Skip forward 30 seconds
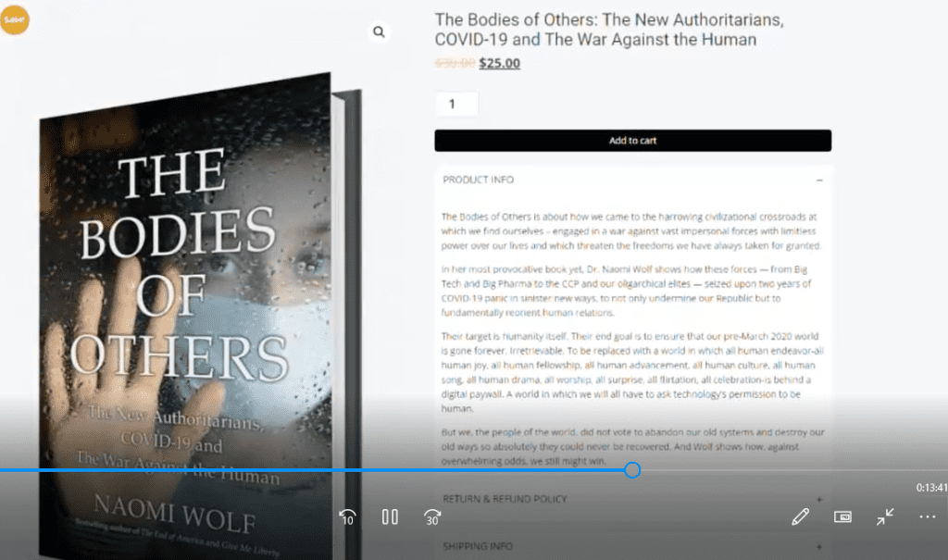Viewport: 948px width, 560px height. pyautogui.click(x=432, y=517)
